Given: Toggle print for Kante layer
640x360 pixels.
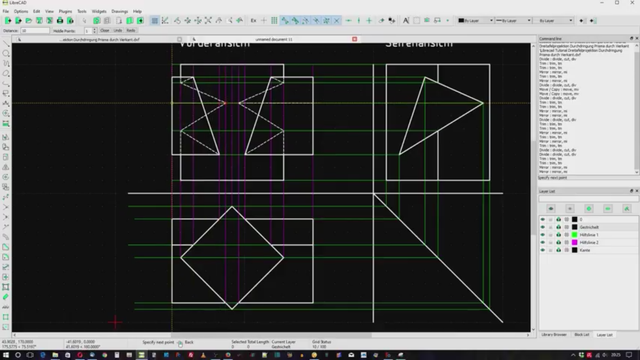Looking at the screenshot, I should (558, 250).
